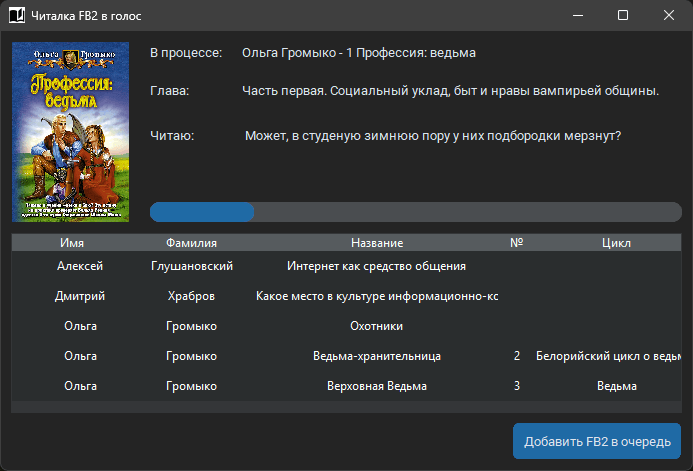693x471 pixels.
Task: Click the reading progress bar
Action: click(x=415, y=212)
